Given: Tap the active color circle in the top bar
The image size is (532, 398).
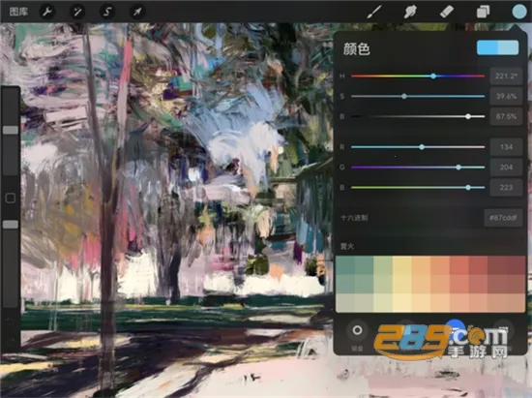Looking at the screenshot, I should pos(519,12).
